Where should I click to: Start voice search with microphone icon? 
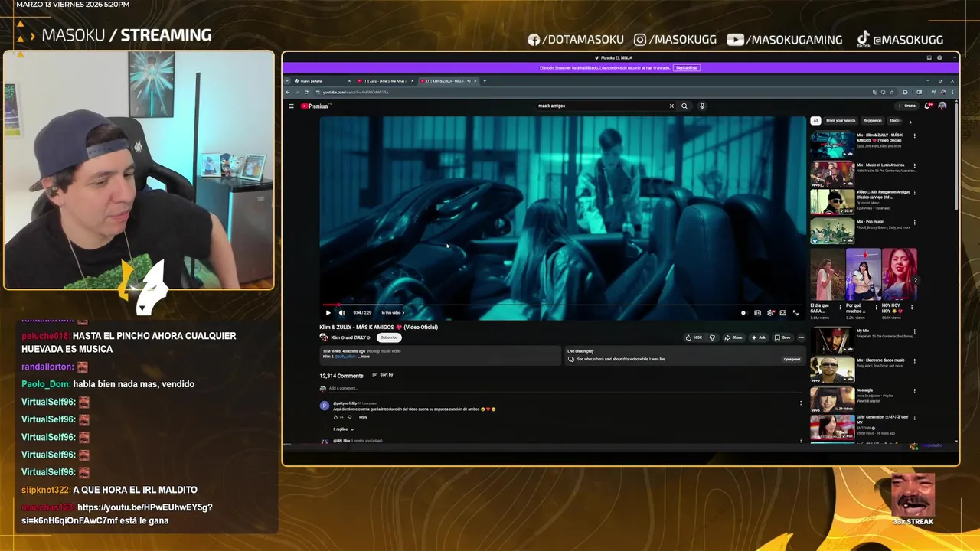click(701, 106)
